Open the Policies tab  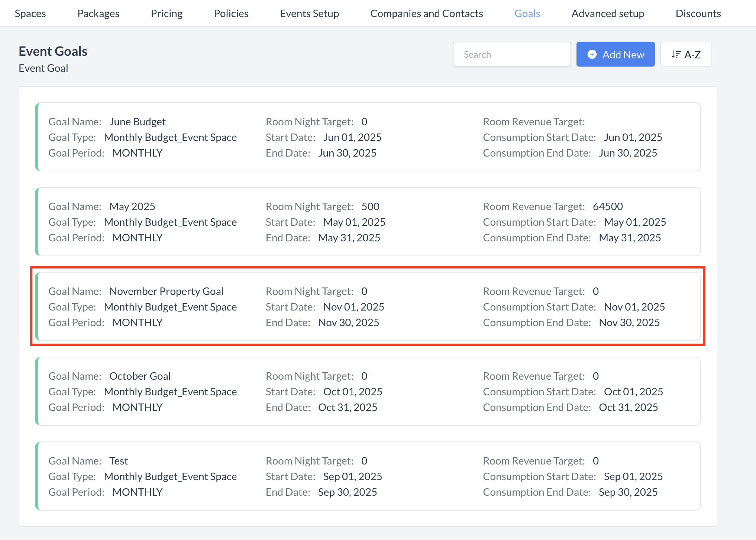pyautogui.click(x=231, y=13)
